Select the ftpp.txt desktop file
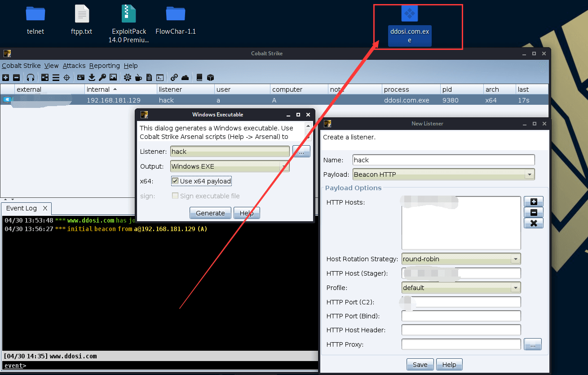This screenshot has height=375, width=588. coord(82,20)
